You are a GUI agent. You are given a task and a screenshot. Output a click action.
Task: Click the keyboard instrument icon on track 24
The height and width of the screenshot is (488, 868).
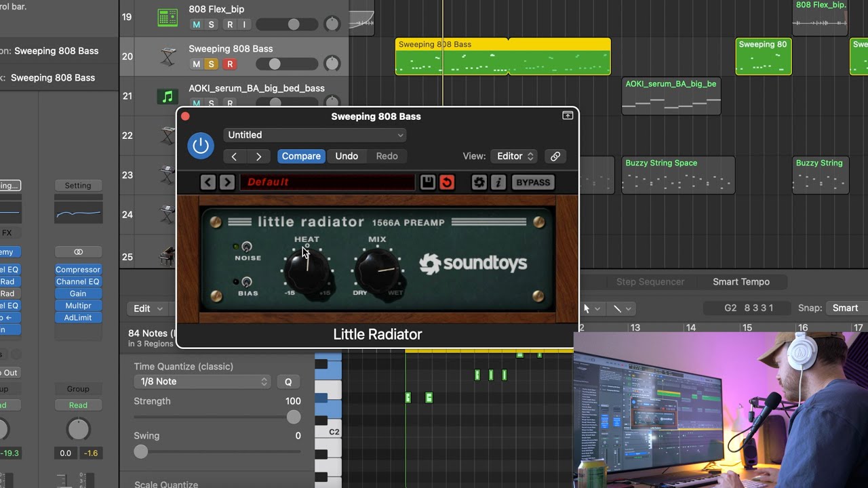pyautogui.click(x=167, y=215)
